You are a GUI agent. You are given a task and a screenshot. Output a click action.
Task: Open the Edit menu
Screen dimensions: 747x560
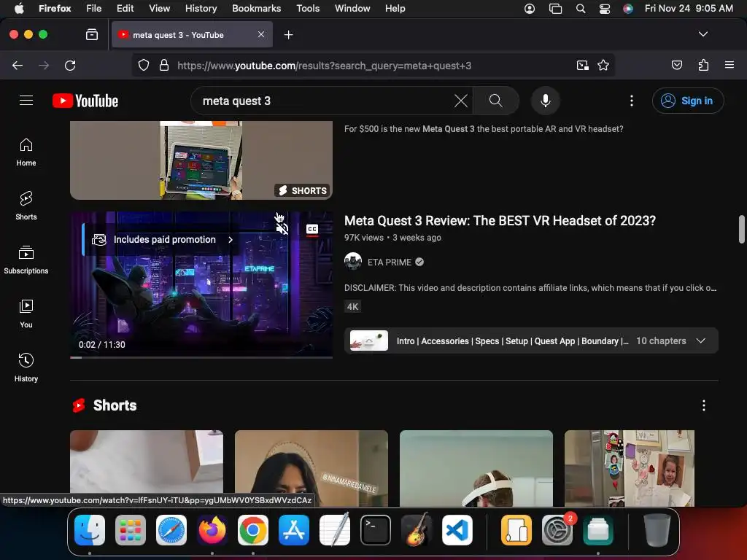click(125, 8)
